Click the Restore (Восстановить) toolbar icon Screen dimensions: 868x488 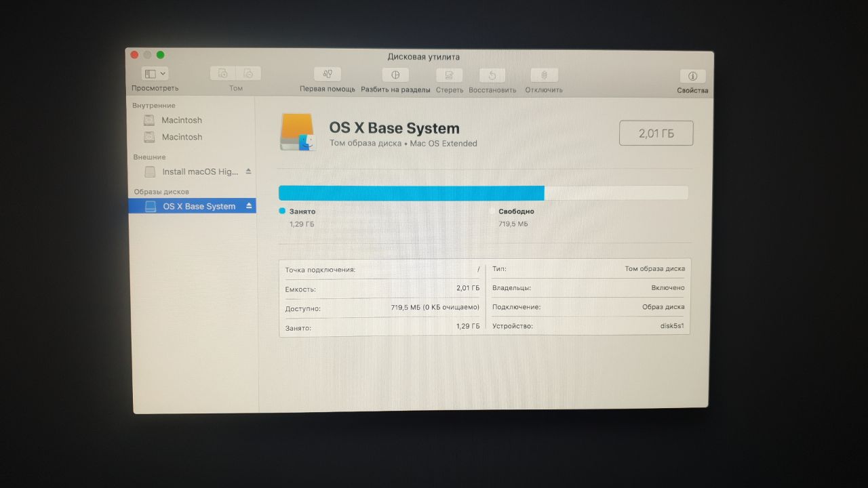click(492, 75)
